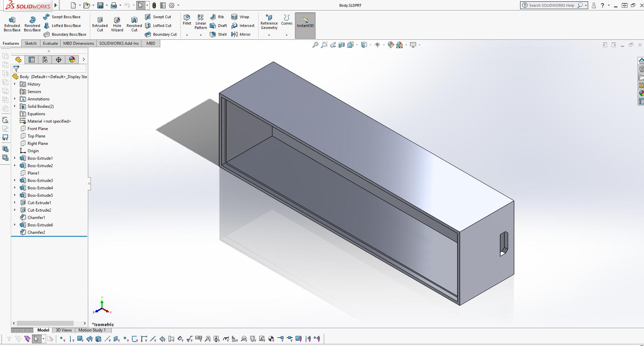Open Edit Appearance color ball tool
Image resolution: width=644 pixels, height=346 pixels.
click(x=391, y=44)
